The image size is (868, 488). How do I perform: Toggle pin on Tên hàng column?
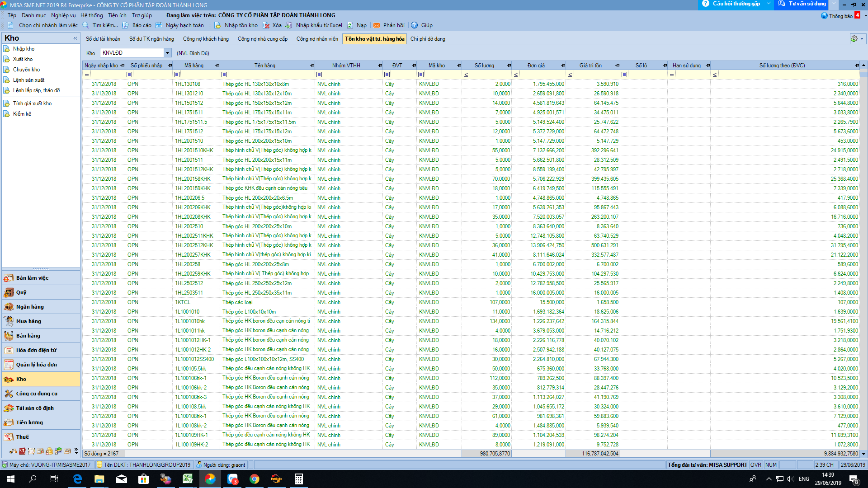tap(312, 66)
